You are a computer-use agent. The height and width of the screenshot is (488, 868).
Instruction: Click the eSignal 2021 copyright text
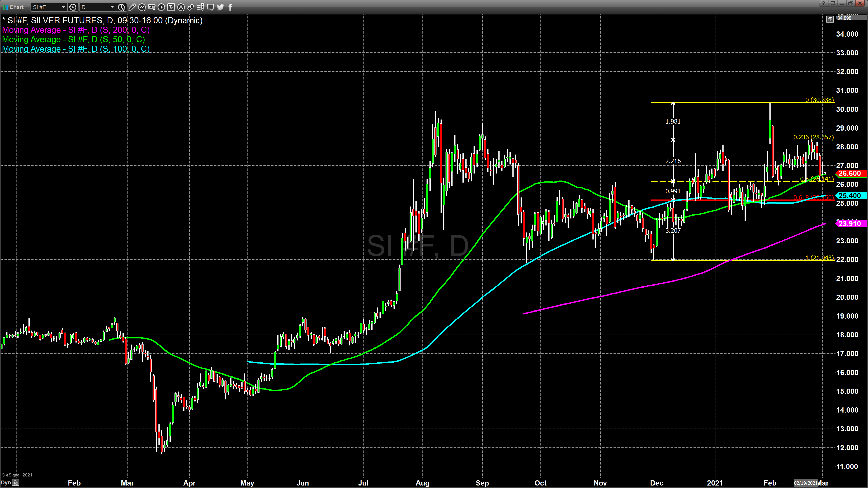click(x=17, y=475)
